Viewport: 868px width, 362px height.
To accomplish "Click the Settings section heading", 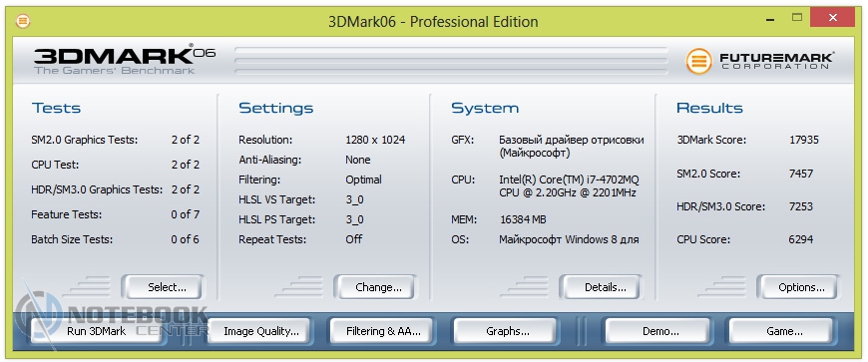I will [276, 108].
